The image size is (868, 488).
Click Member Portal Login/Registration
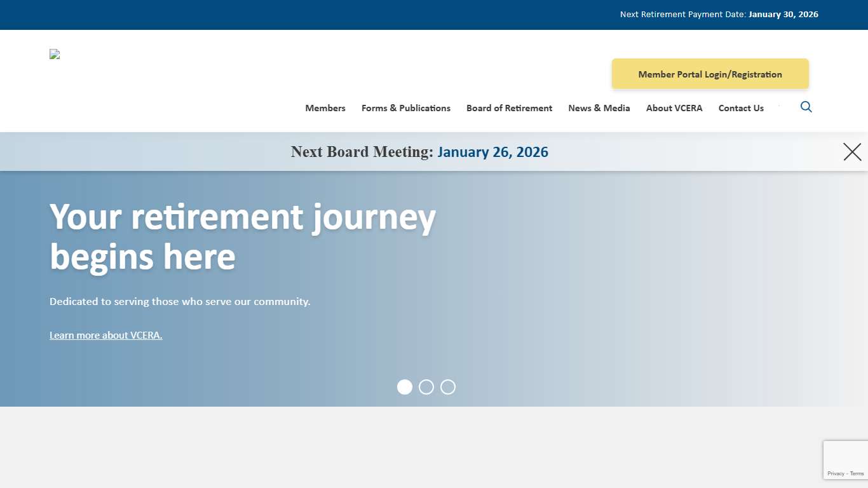tap(710, 74)
